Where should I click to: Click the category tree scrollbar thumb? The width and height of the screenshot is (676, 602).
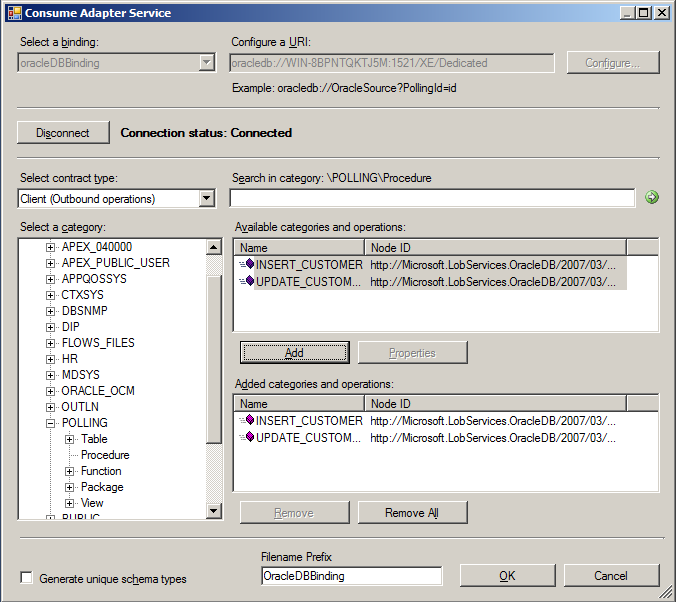coord(214,359)
